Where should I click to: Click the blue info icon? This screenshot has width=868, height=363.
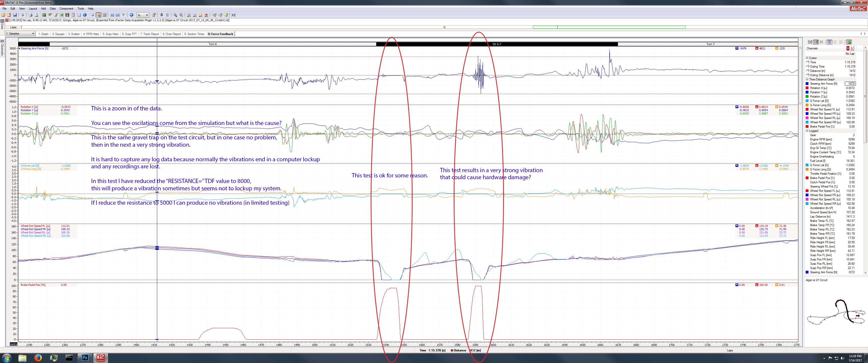pyautogui.click(x=85, y=15)
